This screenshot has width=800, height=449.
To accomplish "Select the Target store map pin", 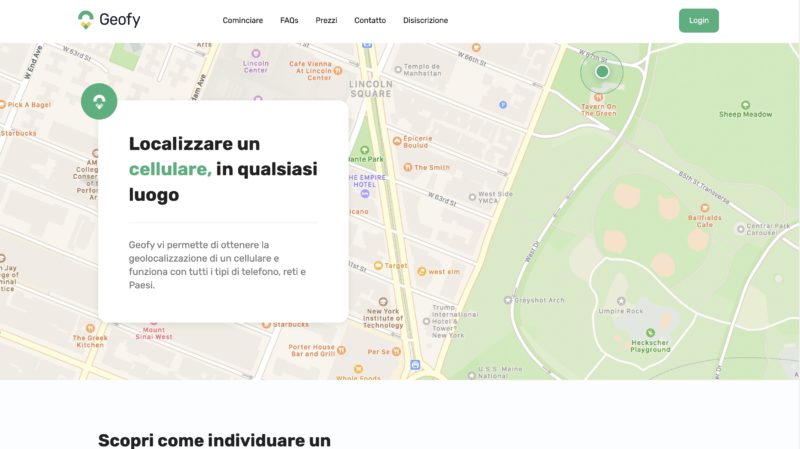I will 378,266.
